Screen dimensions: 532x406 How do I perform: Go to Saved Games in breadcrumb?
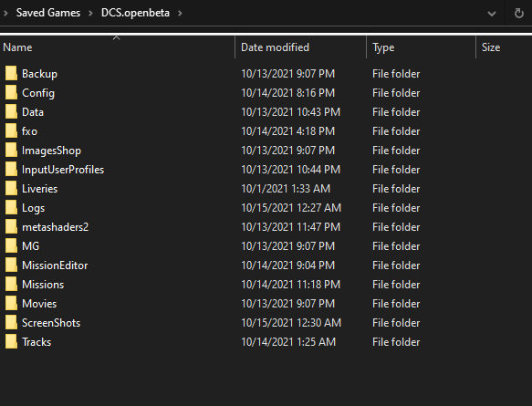[x=48, y=13]
